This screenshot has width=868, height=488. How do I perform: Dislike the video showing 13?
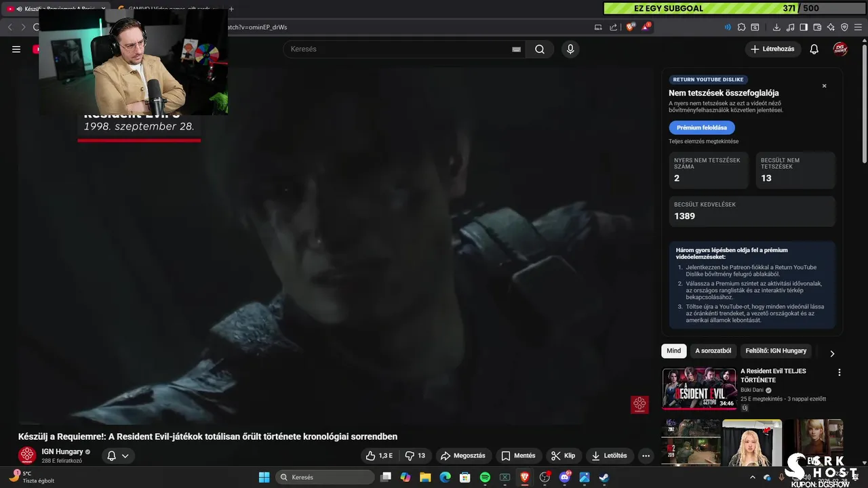(415, 455)
